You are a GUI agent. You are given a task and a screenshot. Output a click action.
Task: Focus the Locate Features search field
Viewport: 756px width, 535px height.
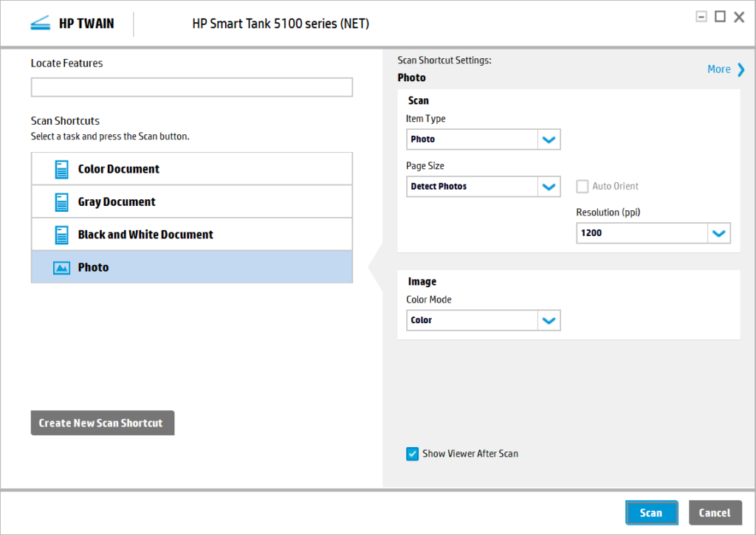pos(192,87)
